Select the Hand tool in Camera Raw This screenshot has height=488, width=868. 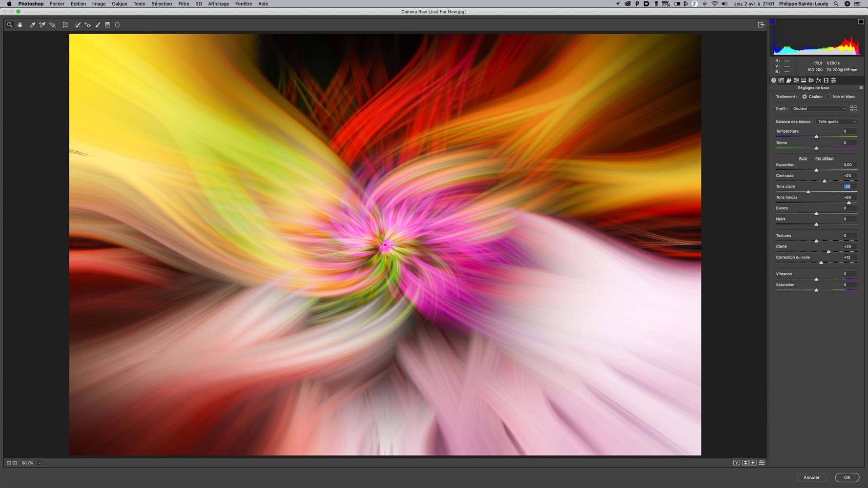[20, 25]
